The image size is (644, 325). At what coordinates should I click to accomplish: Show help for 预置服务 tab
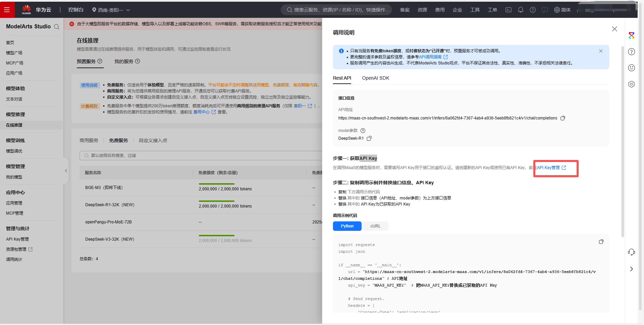pos(100,61)
